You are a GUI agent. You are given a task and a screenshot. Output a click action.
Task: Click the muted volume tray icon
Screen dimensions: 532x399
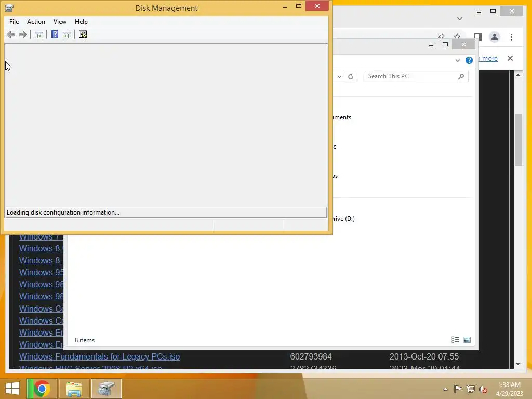click(x=483, y=389)
